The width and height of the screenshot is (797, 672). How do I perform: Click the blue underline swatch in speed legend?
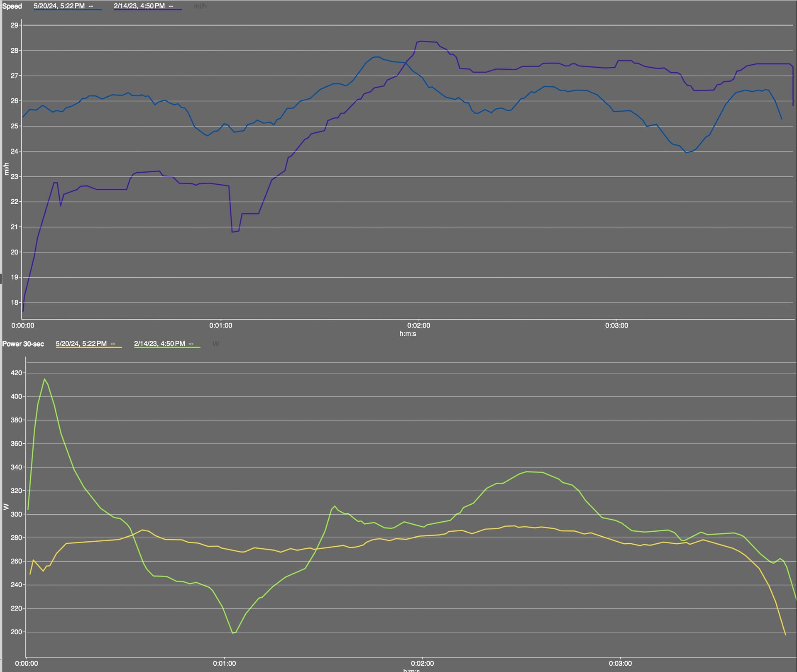click(x=68, y=10)
